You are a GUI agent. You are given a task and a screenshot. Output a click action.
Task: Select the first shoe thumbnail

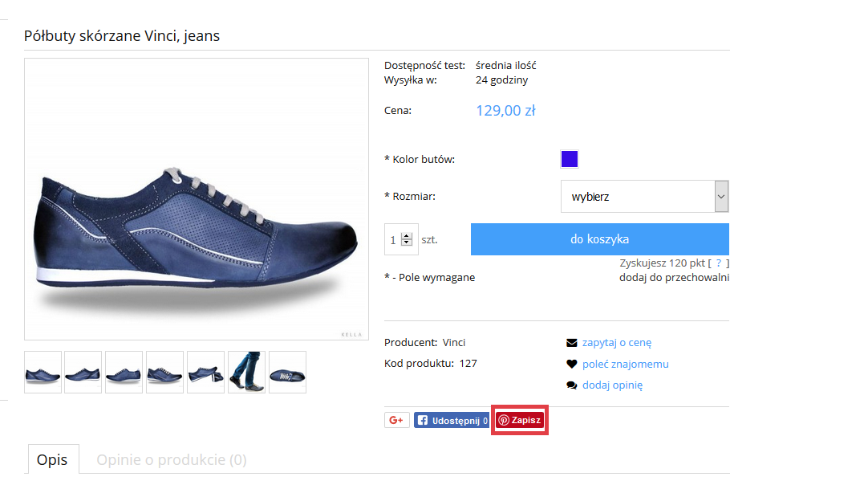[x=43, y=373]
